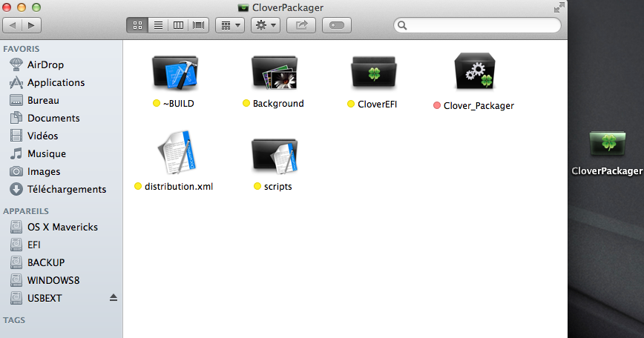This screenshot has height=338, width=644.
Task: Switch to list view
Action: pos(158,25)
